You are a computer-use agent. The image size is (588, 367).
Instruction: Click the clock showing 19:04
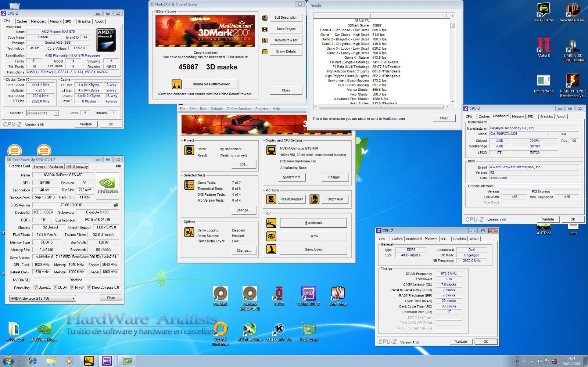tap(571, 359)
